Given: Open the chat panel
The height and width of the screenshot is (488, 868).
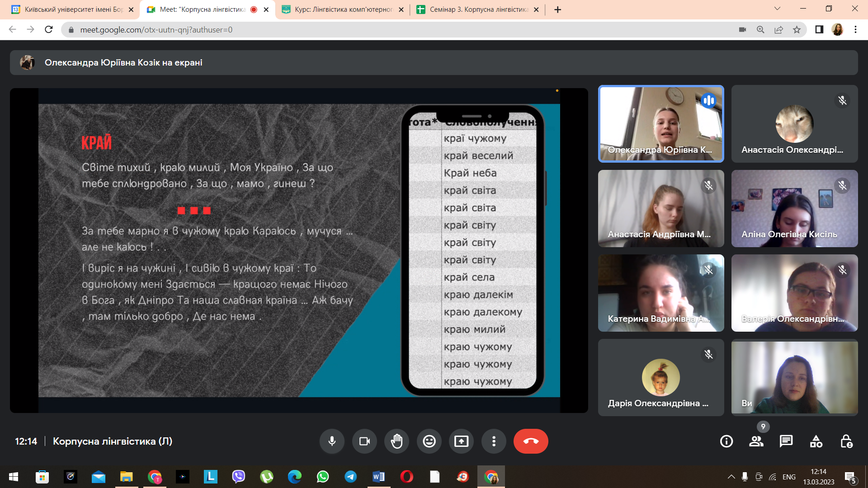Looking at the screenshot, I should click(x=786, y=441).
